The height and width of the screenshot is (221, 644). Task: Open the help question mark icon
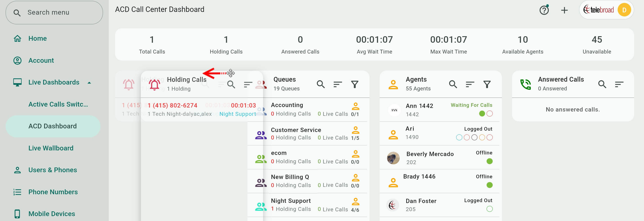tap(544, 10)
